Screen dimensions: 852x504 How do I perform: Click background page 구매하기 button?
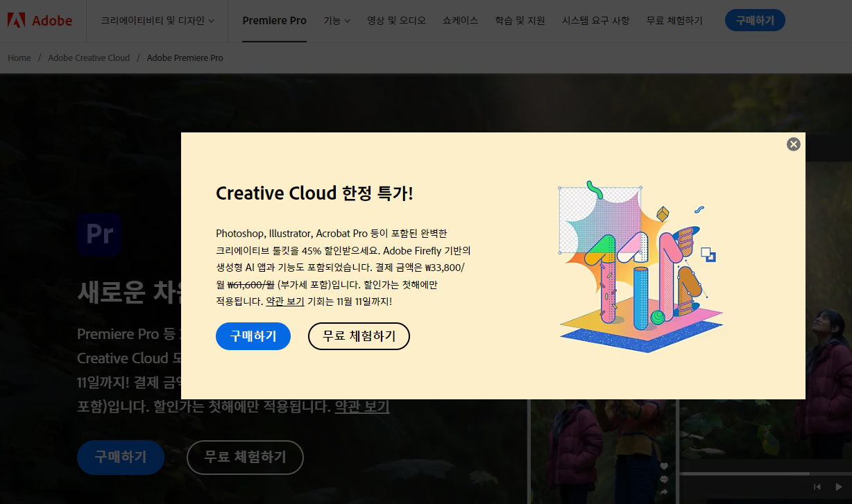[121, 458]
